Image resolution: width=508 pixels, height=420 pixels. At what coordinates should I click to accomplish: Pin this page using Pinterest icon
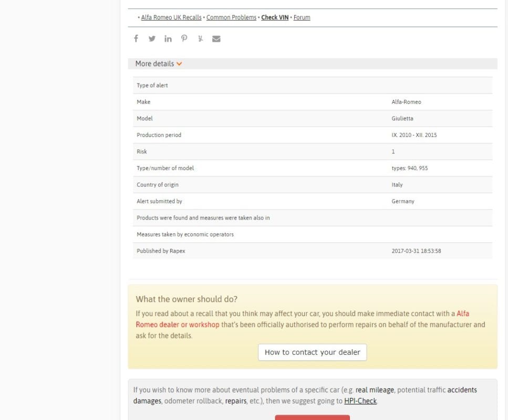[x=184, y=38]
